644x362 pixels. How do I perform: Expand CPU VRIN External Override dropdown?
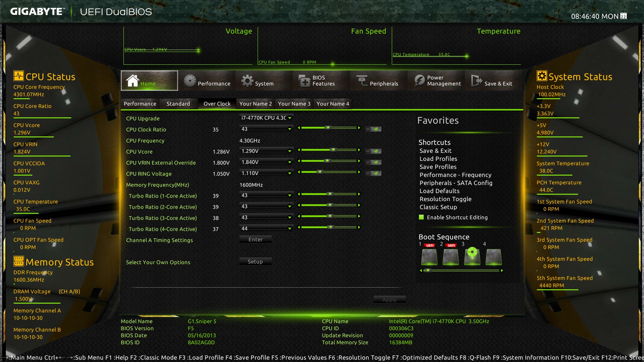(x=290, y=162)
